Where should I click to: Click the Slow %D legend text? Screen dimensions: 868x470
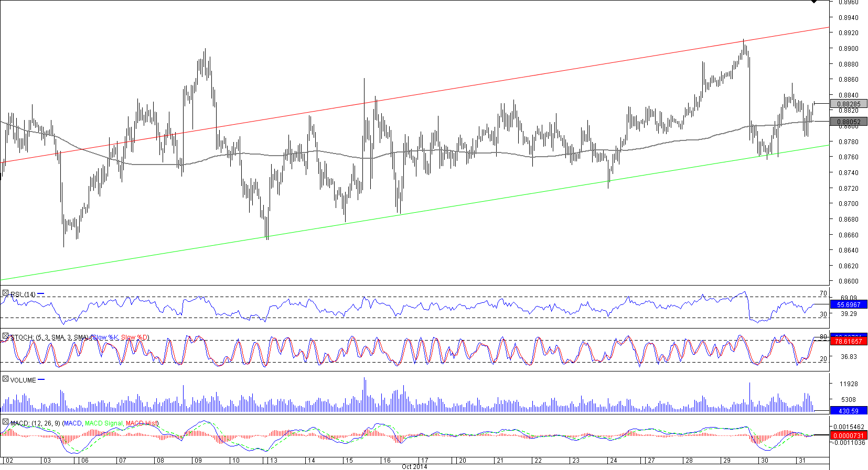pyautogui.click(x=135, y=337)
